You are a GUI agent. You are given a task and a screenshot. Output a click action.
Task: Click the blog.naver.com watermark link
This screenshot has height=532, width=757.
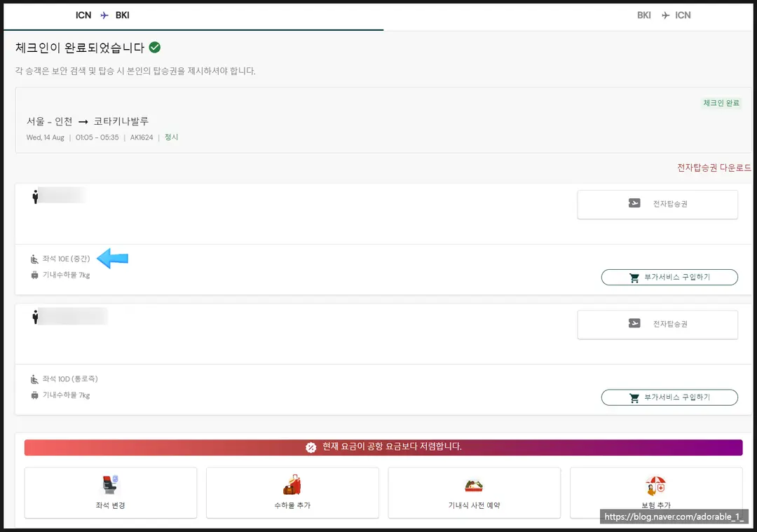(674, 517)
